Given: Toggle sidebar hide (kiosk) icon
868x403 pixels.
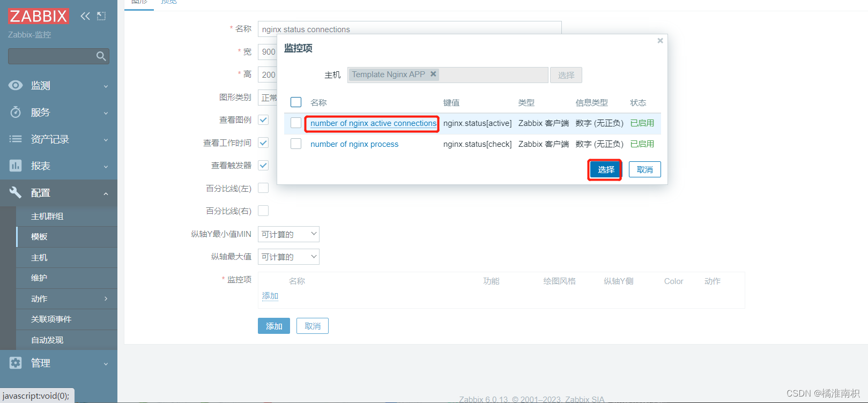Looking at the screenshot, I should click(101, 16).
